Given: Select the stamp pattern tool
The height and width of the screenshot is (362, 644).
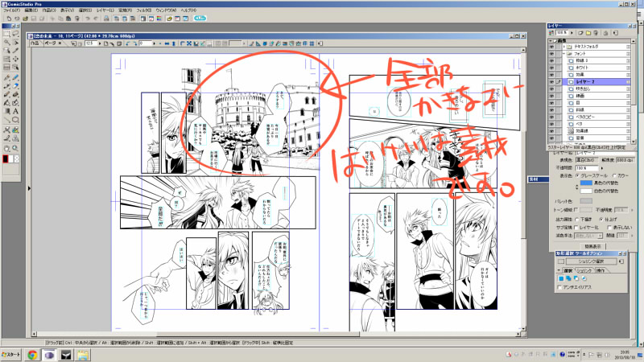Looking at the screenshot, I should pyautogui.click(x=15, y=138).
